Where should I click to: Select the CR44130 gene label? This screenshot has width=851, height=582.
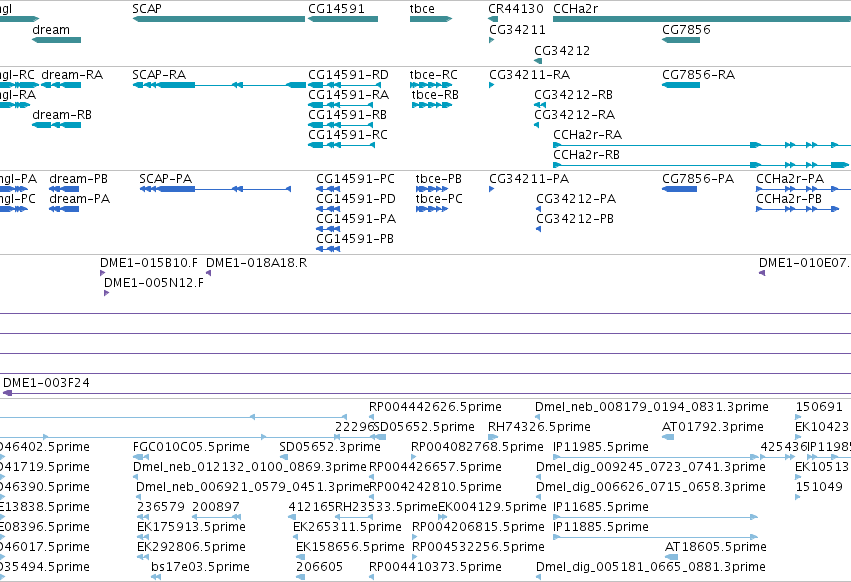(x=516, y=9)
